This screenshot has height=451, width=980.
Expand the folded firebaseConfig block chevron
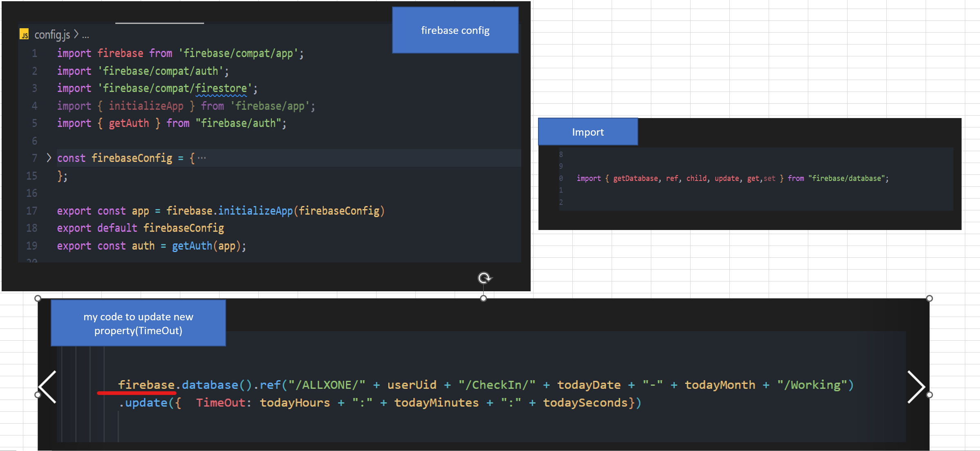coord(49,158)
